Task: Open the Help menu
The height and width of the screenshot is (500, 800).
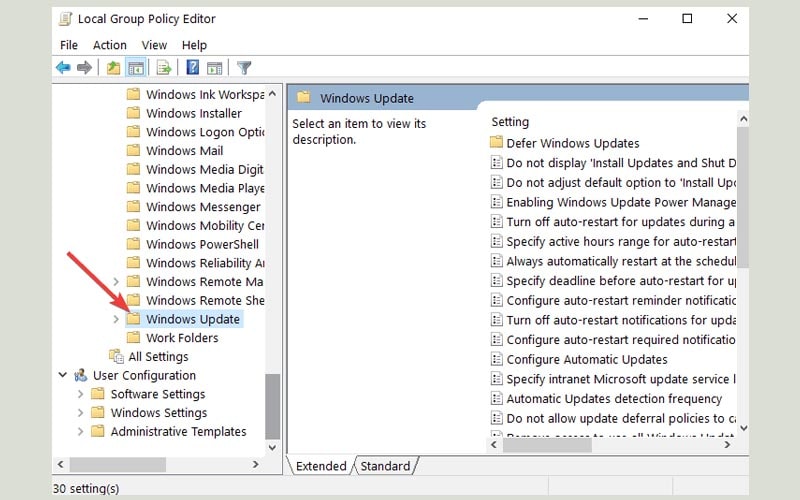Action: coord(194,45)
